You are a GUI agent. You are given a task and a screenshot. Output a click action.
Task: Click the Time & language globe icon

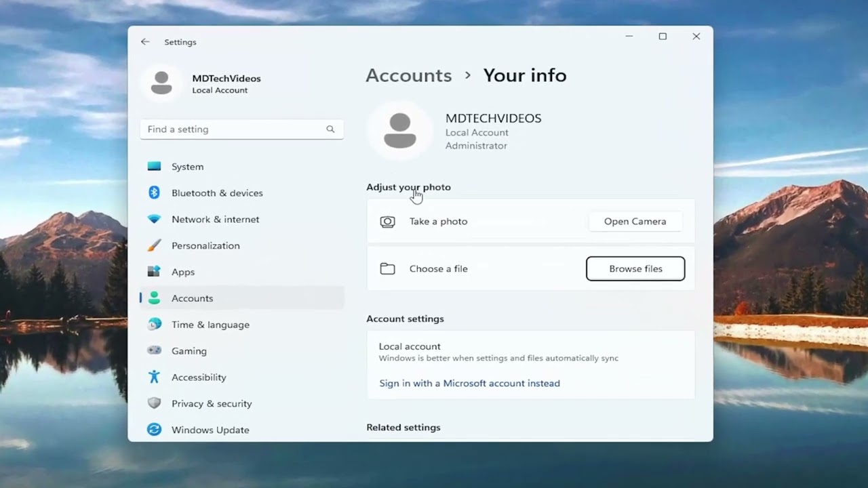coord(155,325)
